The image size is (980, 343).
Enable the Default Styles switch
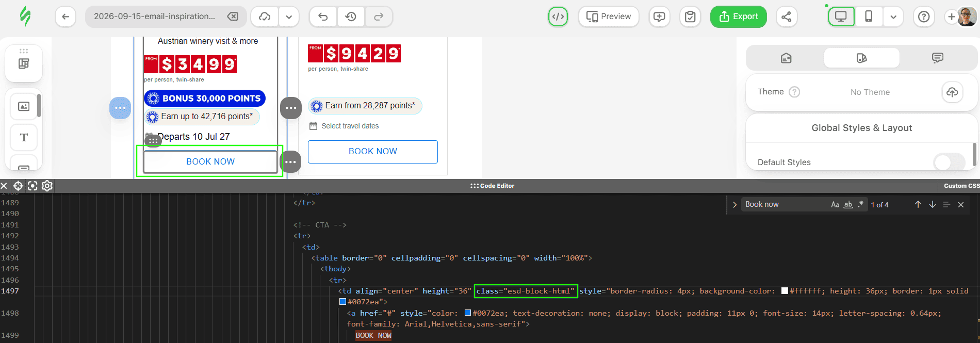pos(950,162)
